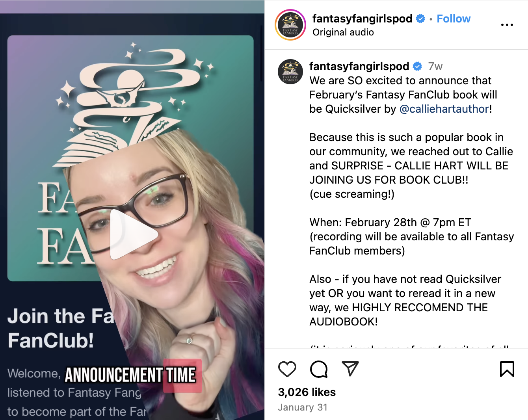Open the @calliehartauthor mention link
The width and height of the screenshot is (528, 420).
[x=444, y=109]
